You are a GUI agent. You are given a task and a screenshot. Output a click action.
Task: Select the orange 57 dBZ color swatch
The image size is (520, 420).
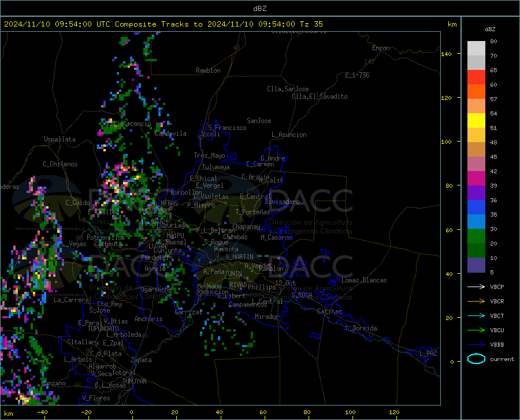[x=476, y=92]
